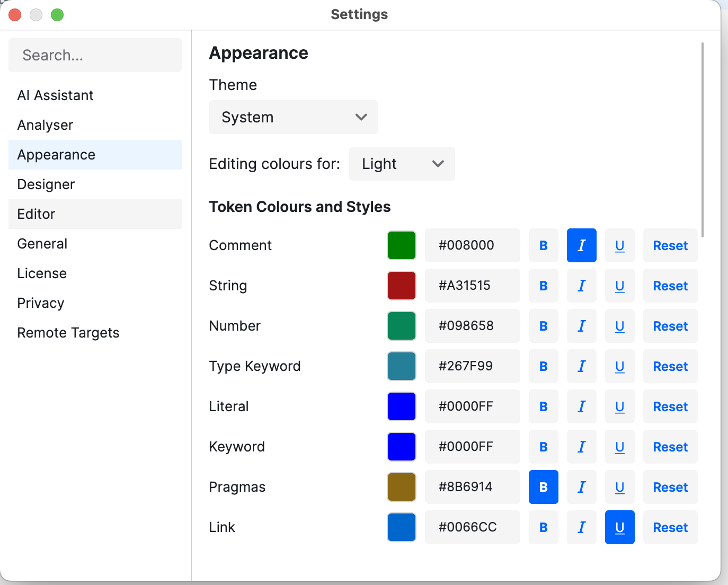
Task: Toggle underline for Keyword token
Action: click(x=619, y=447)
